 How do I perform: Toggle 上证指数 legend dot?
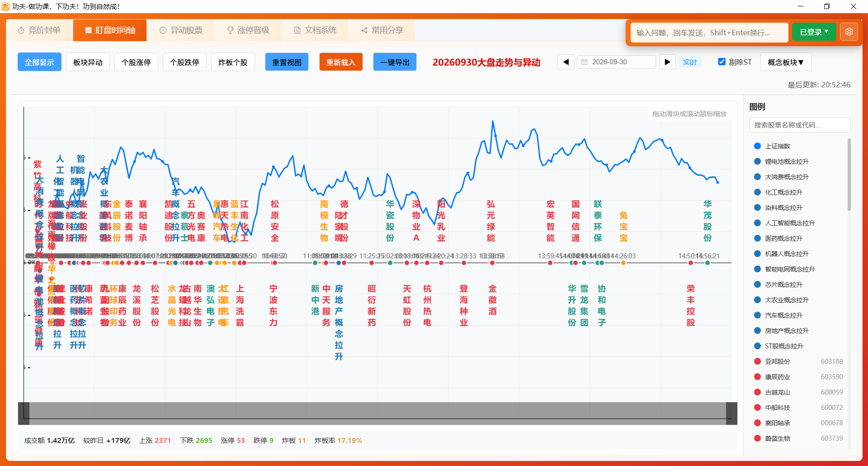757,146
